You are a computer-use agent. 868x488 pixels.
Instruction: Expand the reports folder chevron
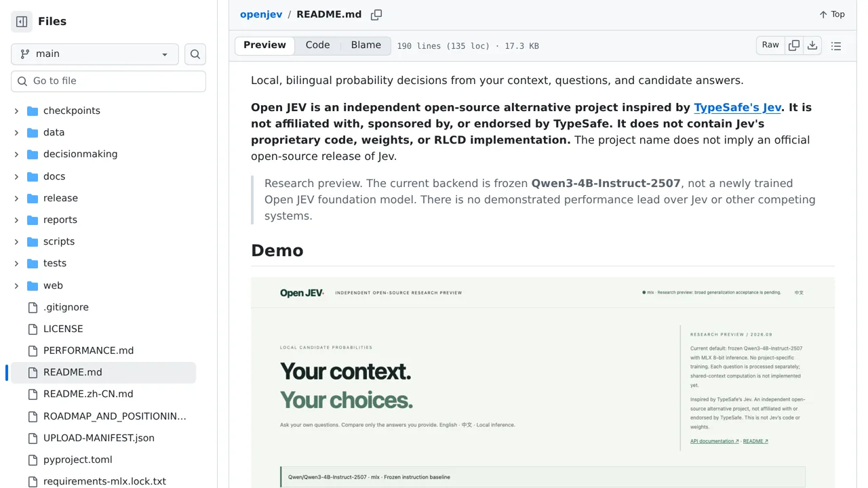pyautogui.click(x=16, y=220)
